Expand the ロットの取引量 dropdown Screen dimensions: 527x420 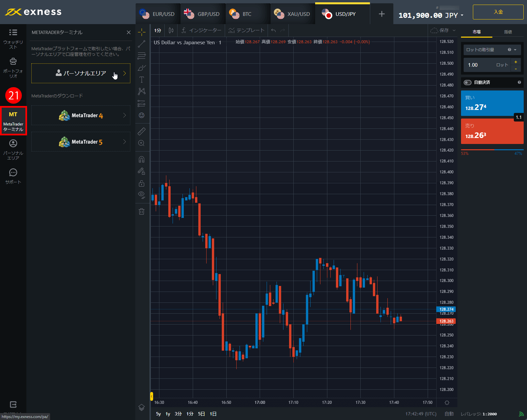pos(515,50)
